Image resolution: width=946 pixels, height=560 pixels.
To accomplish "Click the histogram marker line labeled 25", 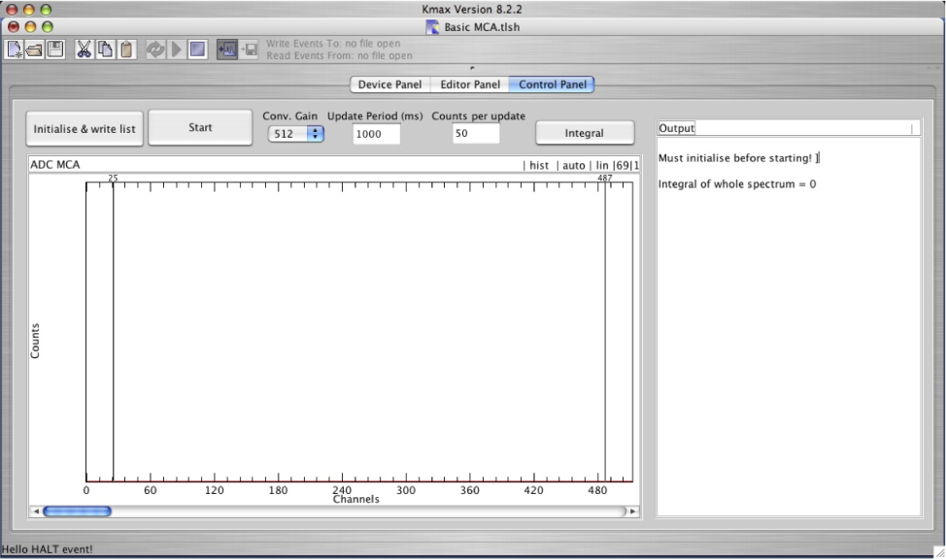I will coord(113,330).
